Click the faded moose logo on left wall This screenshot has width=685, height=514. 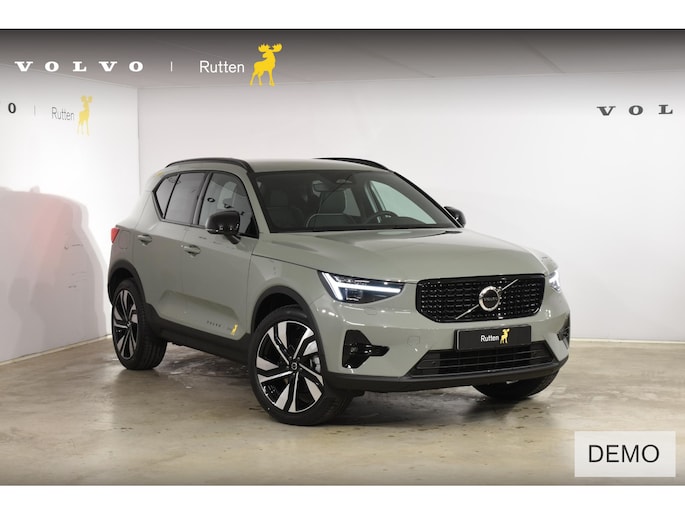coord(85,115)
